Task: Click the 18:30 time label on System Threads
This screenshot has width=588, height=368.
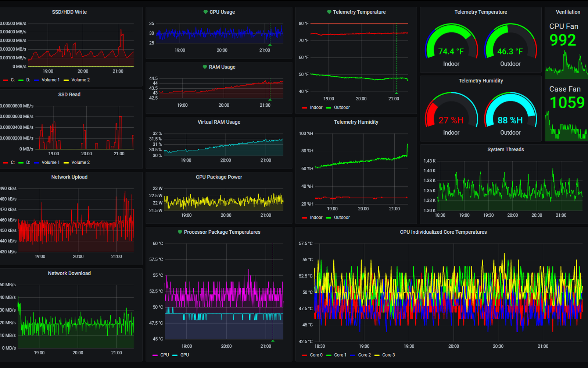Action: pyautogui.click(x=440, y=215)
